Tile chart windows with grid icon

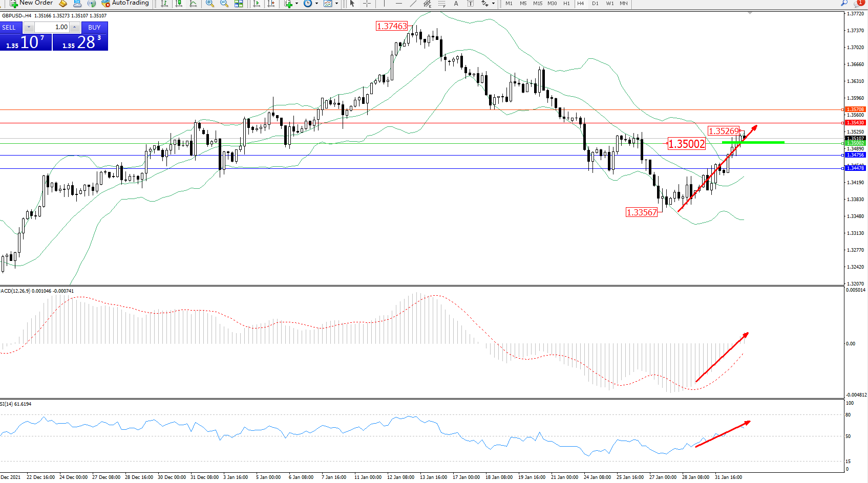click(x=239, y=4)
